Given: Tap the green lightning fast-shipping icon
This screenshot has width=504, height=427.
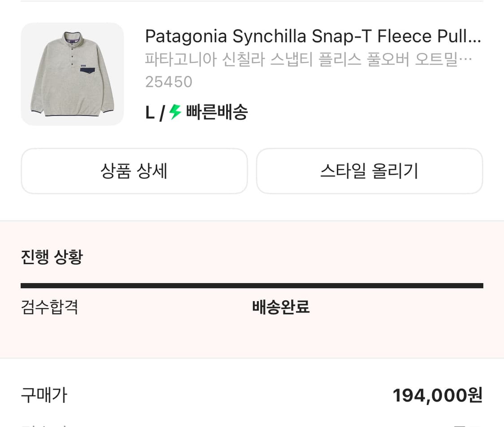Looking at the screenshot, I should [x=175, y=112].
